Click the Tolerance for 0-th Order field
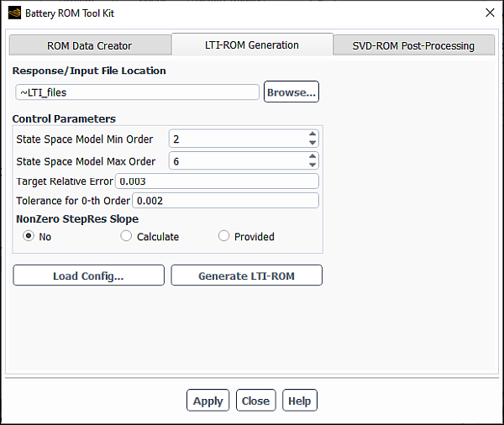 [226, 200]
